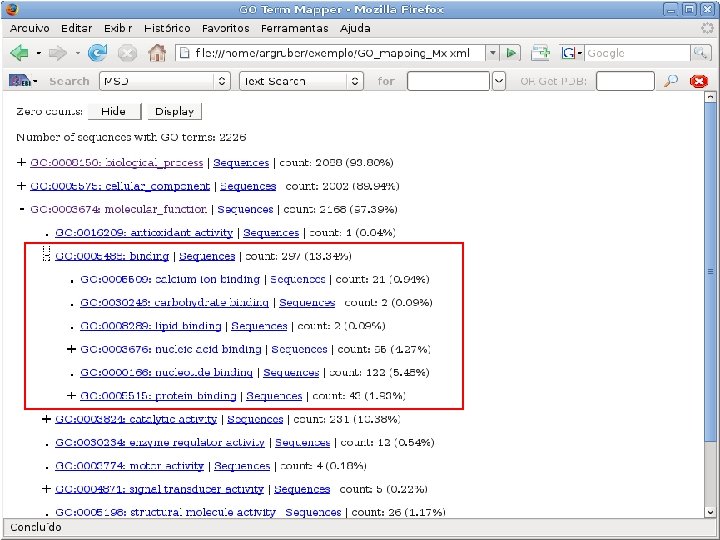Click the activity throbber icon in menu bar
Screen dimensions: 720x540
[707, 28]
